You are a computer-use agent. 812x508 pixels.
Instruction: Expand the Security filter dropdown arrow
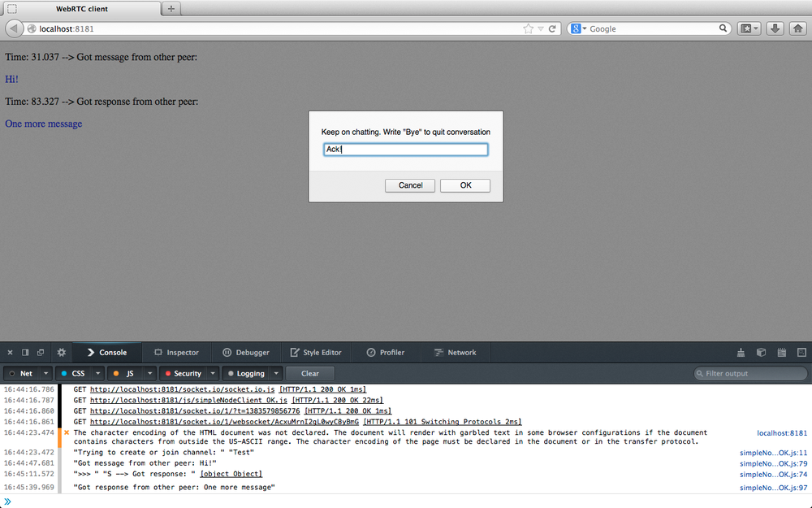click(x=213, y=373)
